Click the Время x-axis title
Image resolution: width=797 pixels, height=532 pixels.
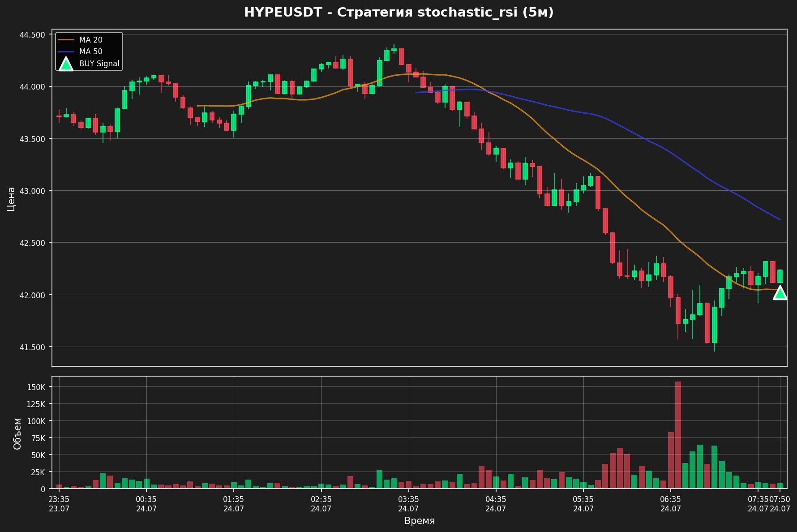420,521
